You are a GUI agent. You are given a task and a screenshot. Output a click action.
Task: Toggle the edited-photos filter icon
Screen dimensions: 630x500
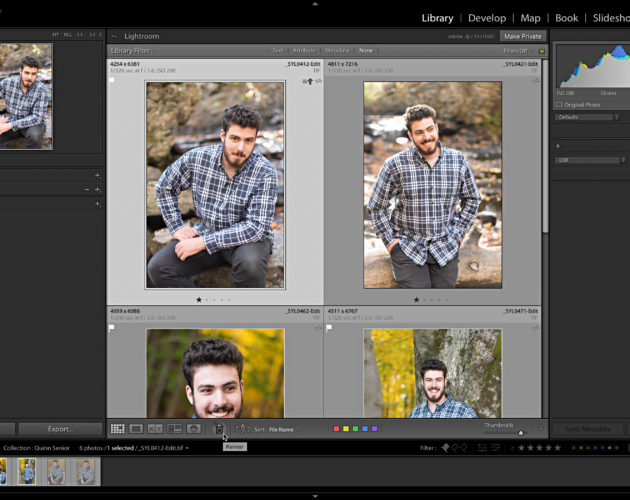click(x=482, y=447)
